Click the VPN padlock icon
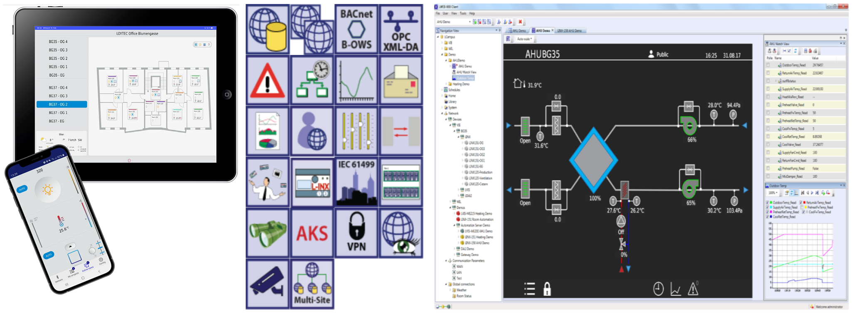This screenshot has height=319, width=868. point(356,233)
